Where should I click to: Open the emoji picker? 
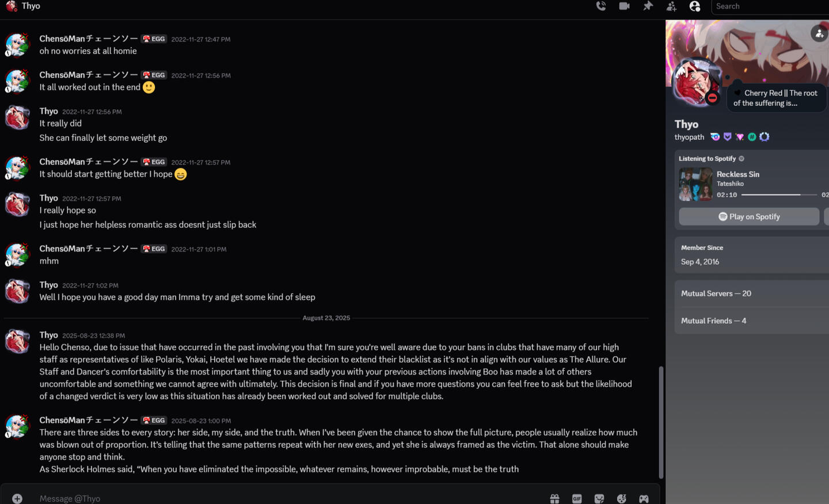pyautogui.click(x=622, y=498)
